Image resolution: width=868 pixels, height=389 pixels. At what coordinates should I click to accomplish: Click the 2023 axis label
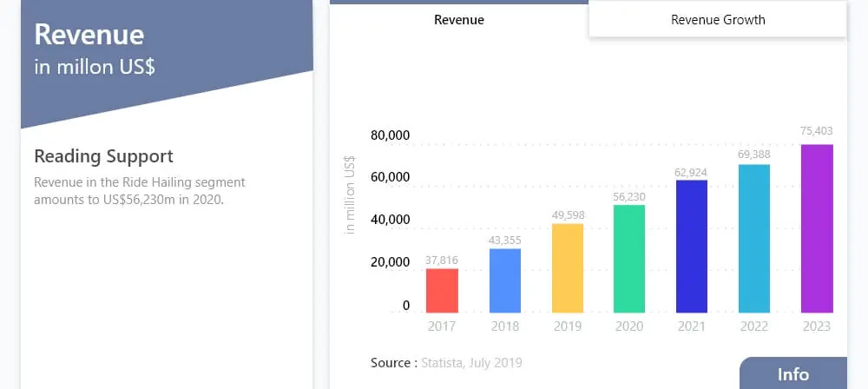[817, 326]
